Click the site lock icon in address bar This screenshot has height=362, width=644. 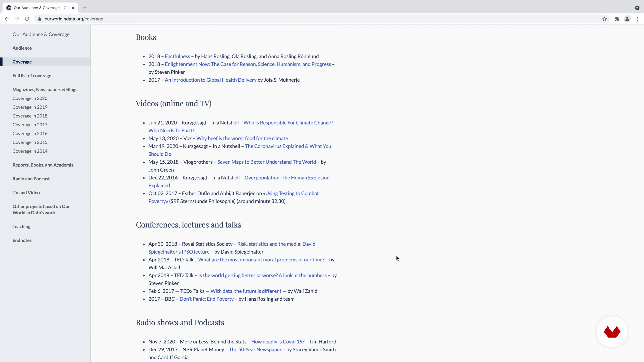coord(40,19)
